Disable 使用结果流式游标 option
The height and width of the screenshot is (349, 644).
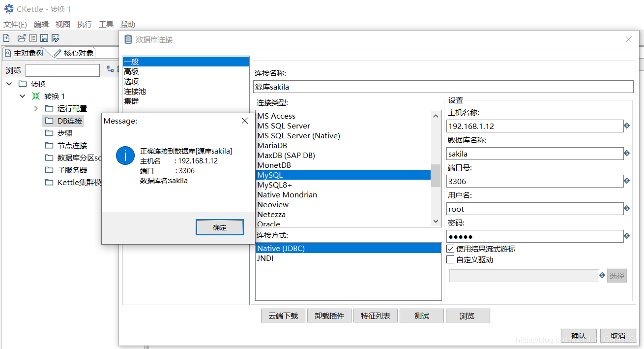[x=450, y=249]
